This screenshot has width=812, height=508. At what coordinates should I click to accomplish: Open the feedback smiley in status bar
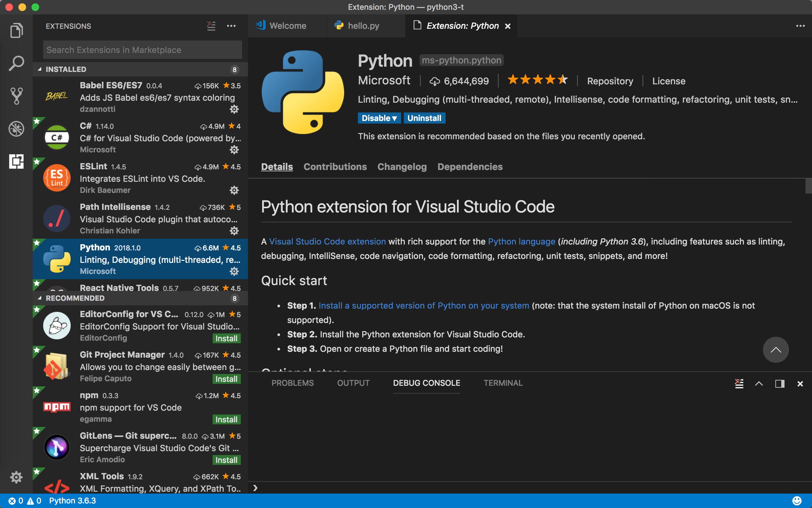click(797, 500)
